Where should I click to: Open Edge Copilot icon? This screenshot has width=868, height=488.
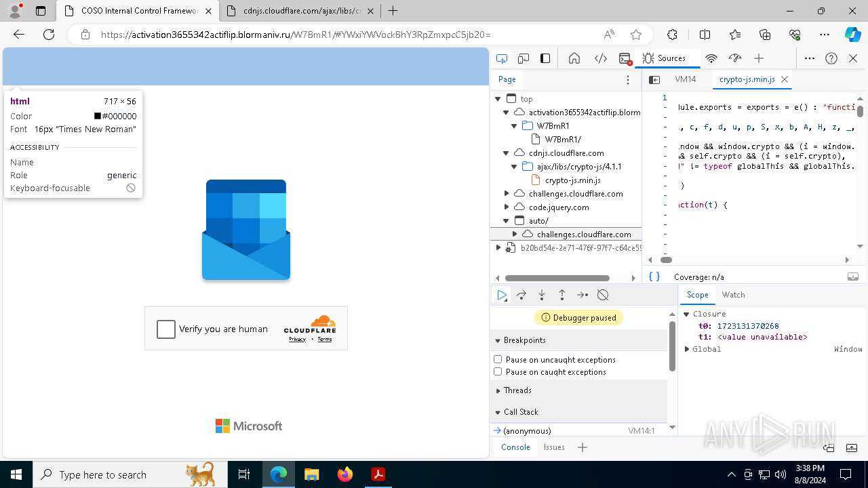[x=852, y=35]
